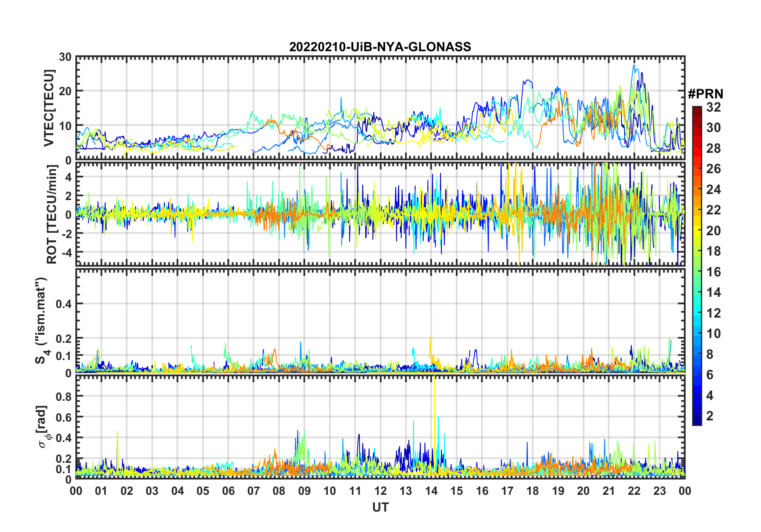Screen dimensions: 761x532
Task: Click UT axis hour label 13
Action: [x=406, y=491]
